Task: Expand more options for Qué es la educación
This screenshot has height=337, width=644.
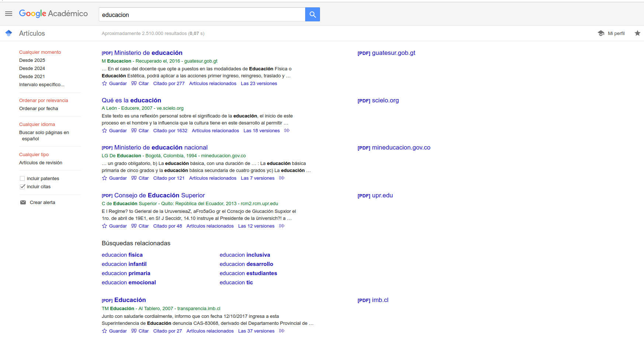Action: (x=287, y=131)
